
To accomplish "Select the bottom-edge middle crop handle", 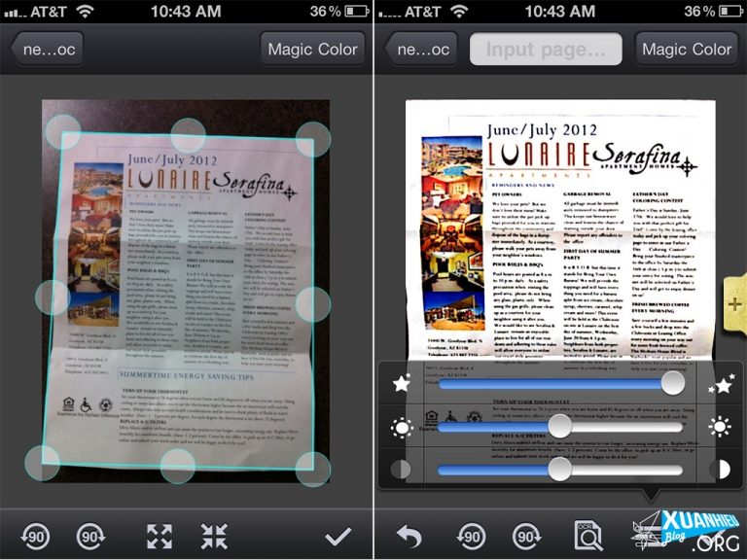I will (x=178, y=467).
